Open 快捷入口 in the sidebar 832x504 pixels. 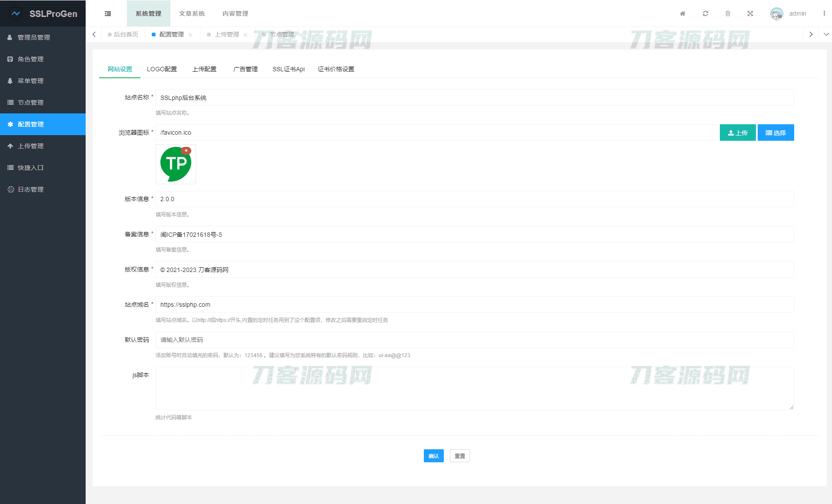pyautogui.click(x=43, y=168)
